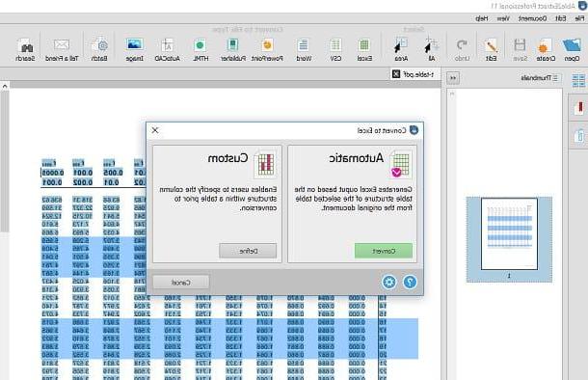This screenshot has width=588, height=380.
Task: Collapse the side panel with double-arrow button
Action: click(x=453, y=78)
